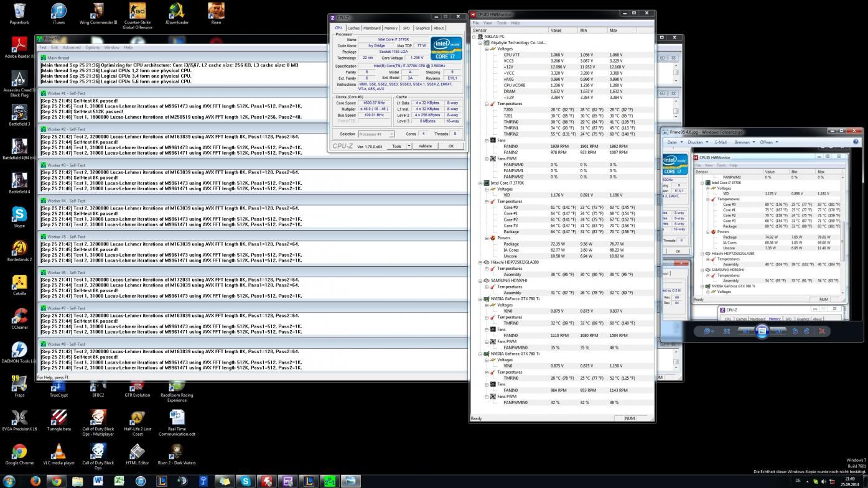Screen dimensions: 868x488
Task: Open the Datei dropdown in Fotoanzeige
Action: pos(674,142)
